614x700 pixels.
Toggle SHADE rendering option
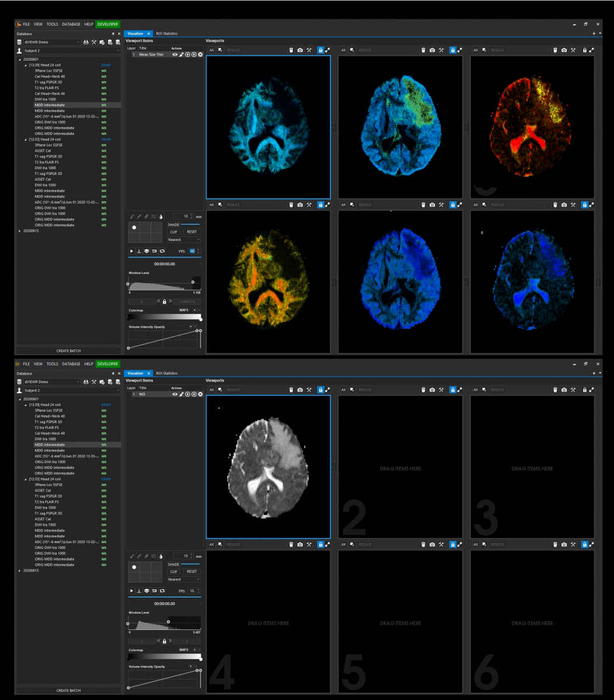click(173, 225)
